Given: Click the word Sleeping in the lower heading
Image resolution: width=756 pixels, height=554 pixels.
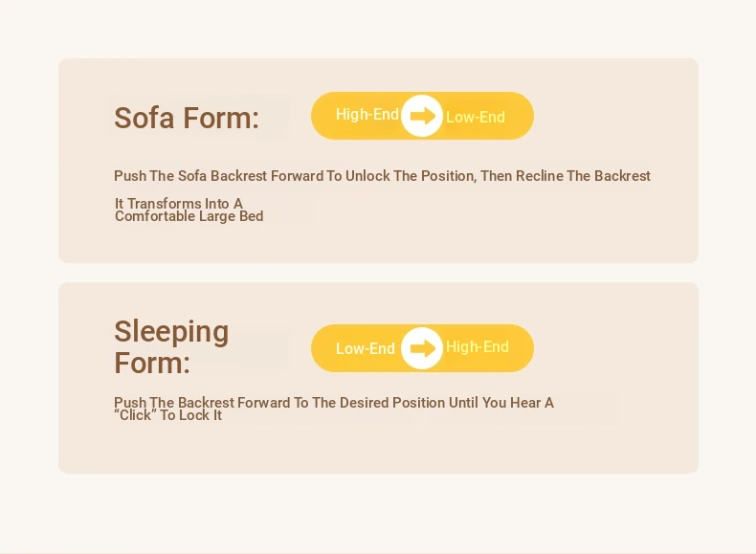Looking at the screenshot, I should tap(171, 332).
